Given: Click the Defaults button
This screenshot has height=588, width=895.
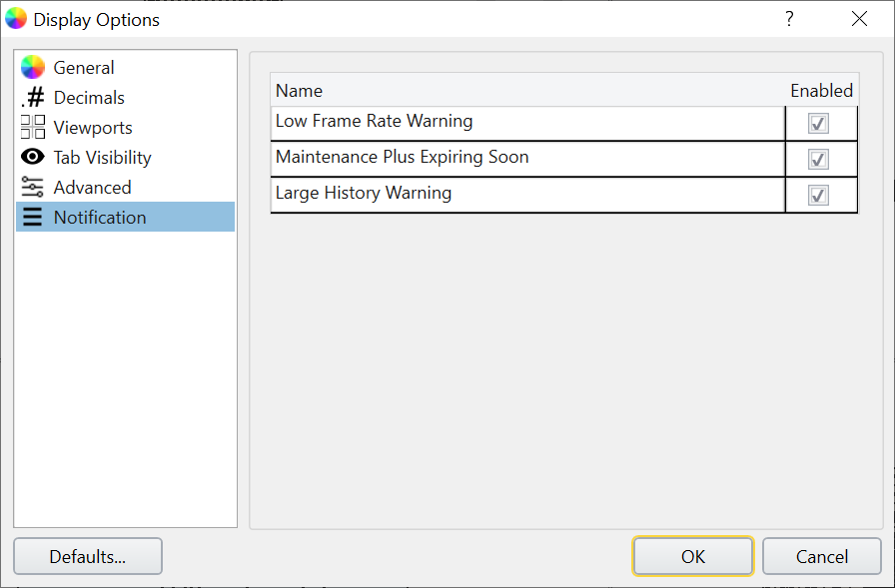Looking at the screenshot, I should [87, 556].
